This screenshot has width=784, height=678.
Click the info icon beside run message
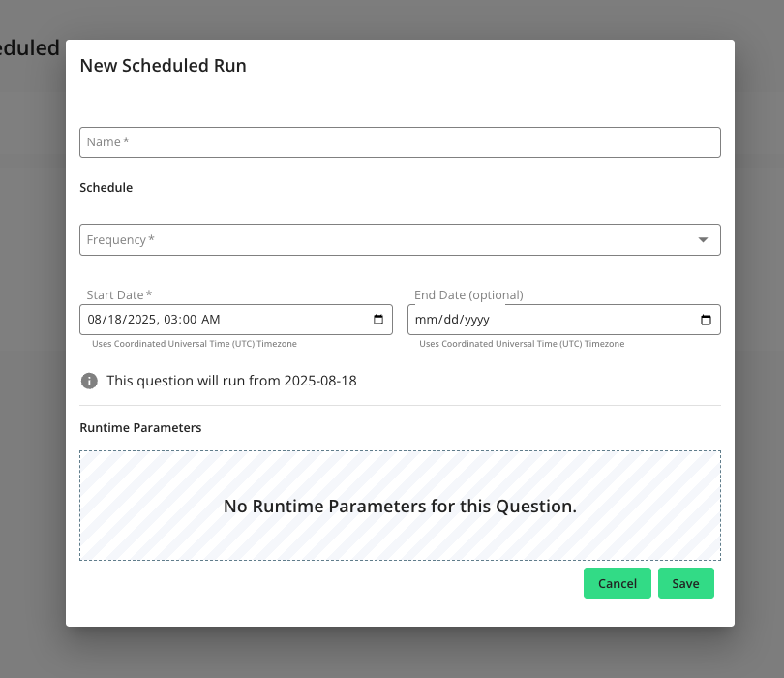tap(89, 381)
